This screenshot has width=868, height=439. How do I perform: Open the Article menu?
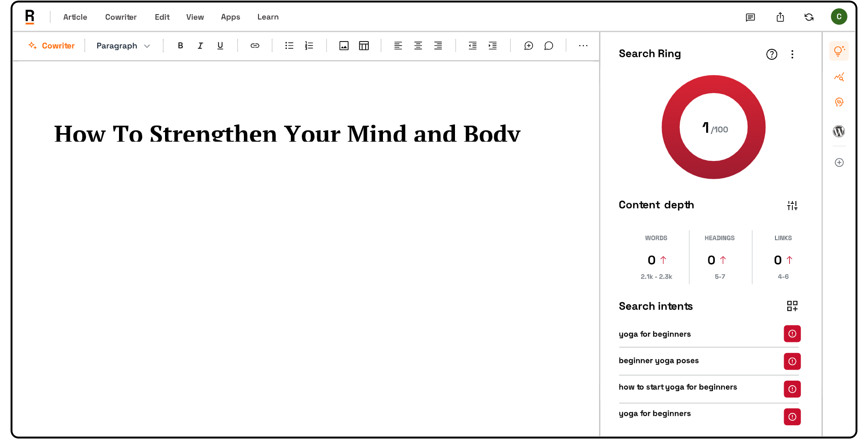point(75,17)
